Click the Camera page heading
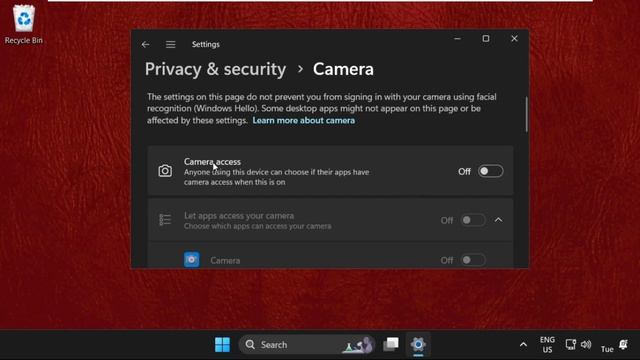Screen dimensions: 640x360 [x=343, y=69]
